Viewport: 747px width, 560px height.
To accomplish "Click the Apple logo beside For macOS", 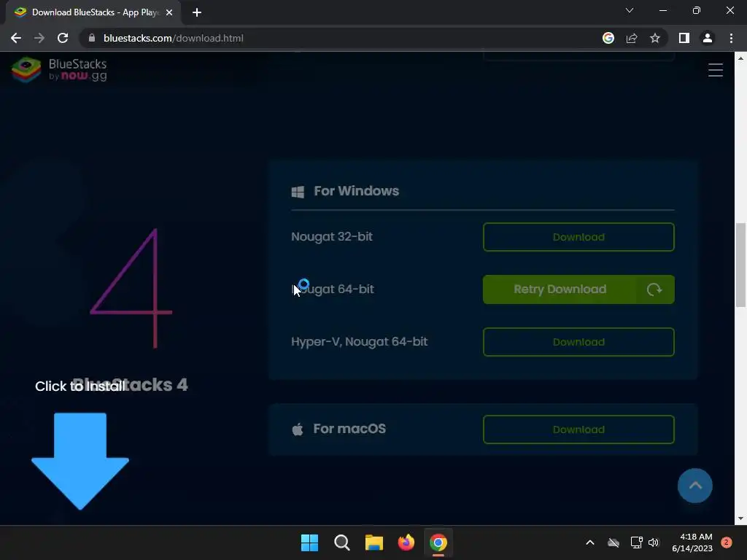I will (x=298, y=429).
